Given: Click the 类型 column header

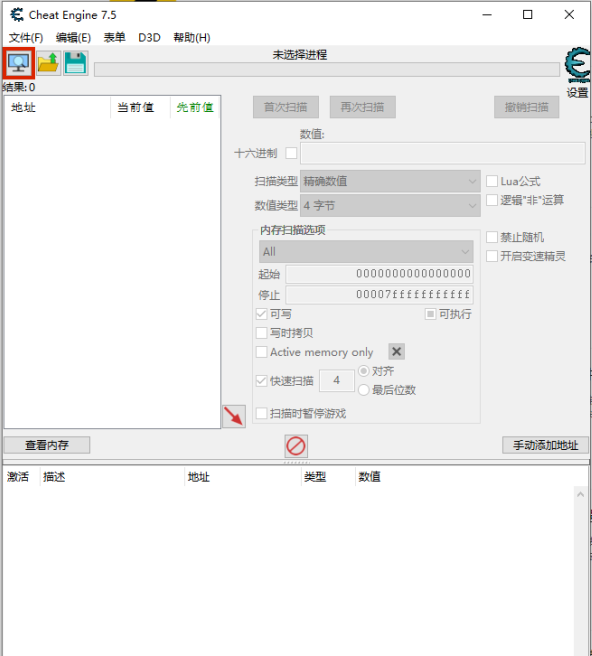Looking at the screenshot, I should click(328, 477).
